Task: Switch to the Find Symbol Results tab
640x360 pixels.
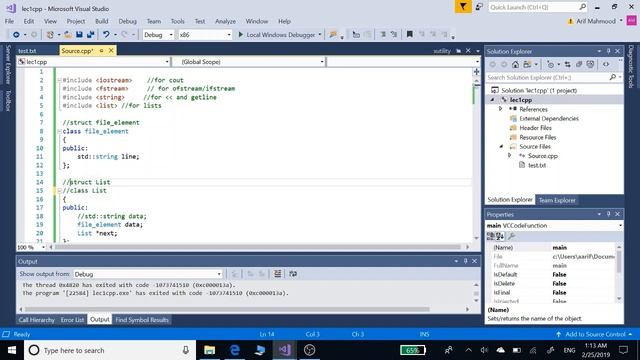Action: coord(142,320)
